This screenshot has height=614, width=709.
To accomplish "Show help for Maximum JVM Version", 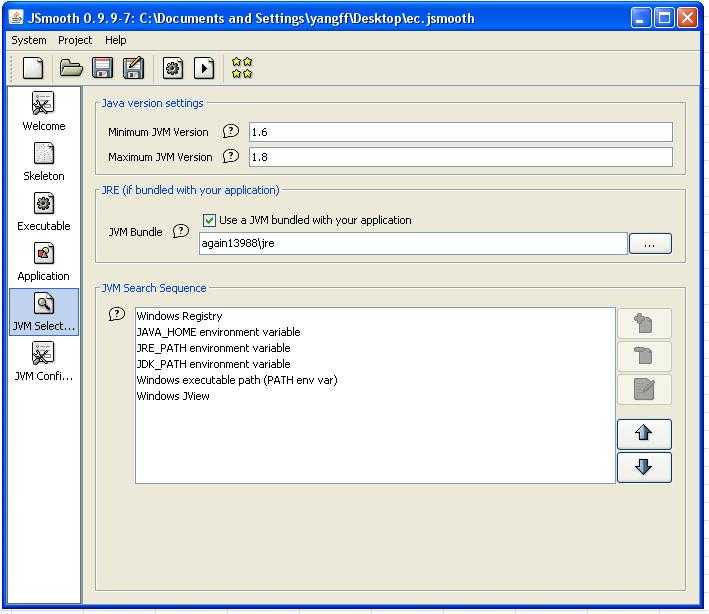I will [231, 156].
